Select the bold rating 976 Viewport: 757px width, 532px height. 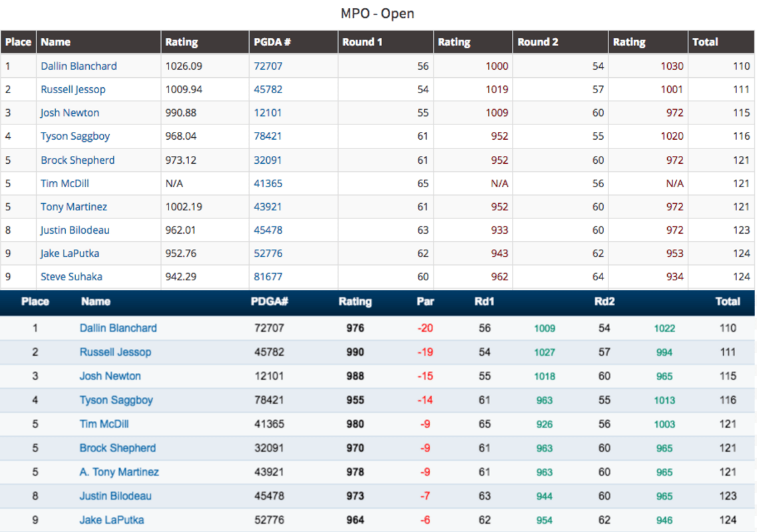point(356,328)
